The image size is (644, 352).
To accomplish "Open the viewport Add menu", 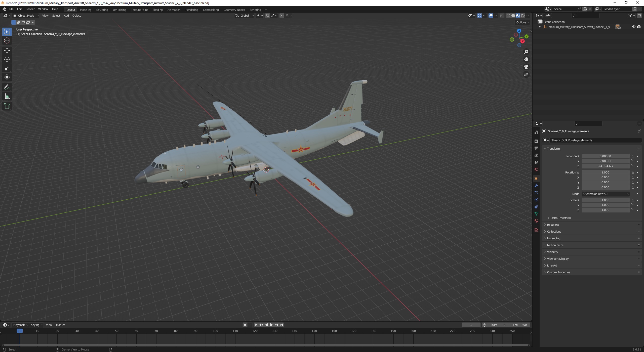I will tap(66, 16).
